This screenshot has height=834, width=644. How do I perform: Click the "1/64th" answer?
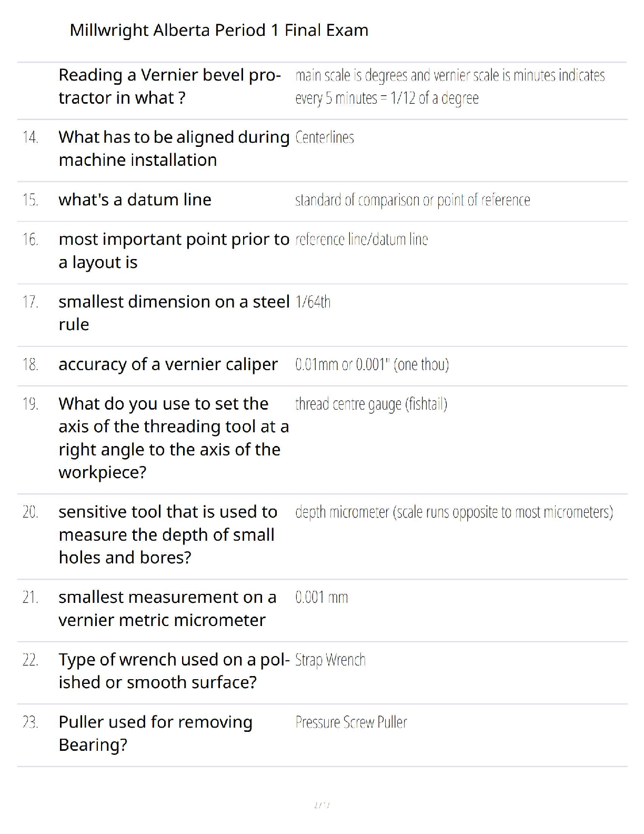(313, 302)
